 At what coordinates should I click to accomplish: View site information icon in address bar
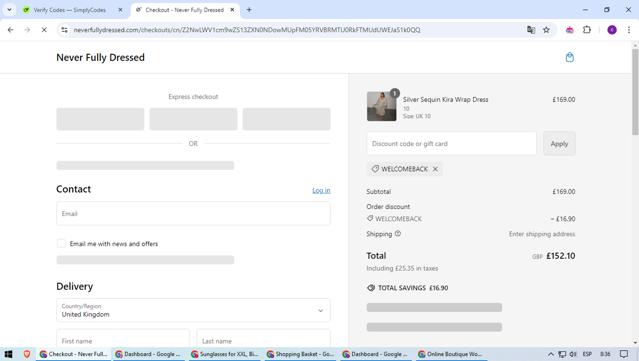click(x=64, y=30)
